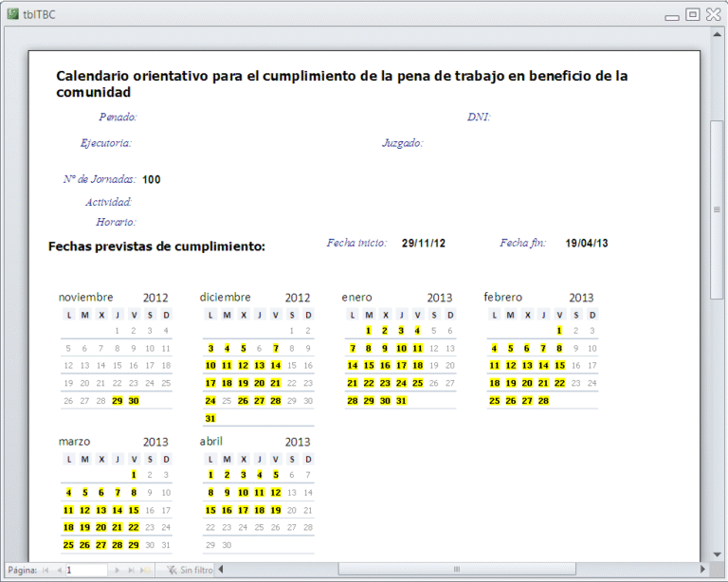
Task: Click the 'enero' month heading
Action: point(356,297)
